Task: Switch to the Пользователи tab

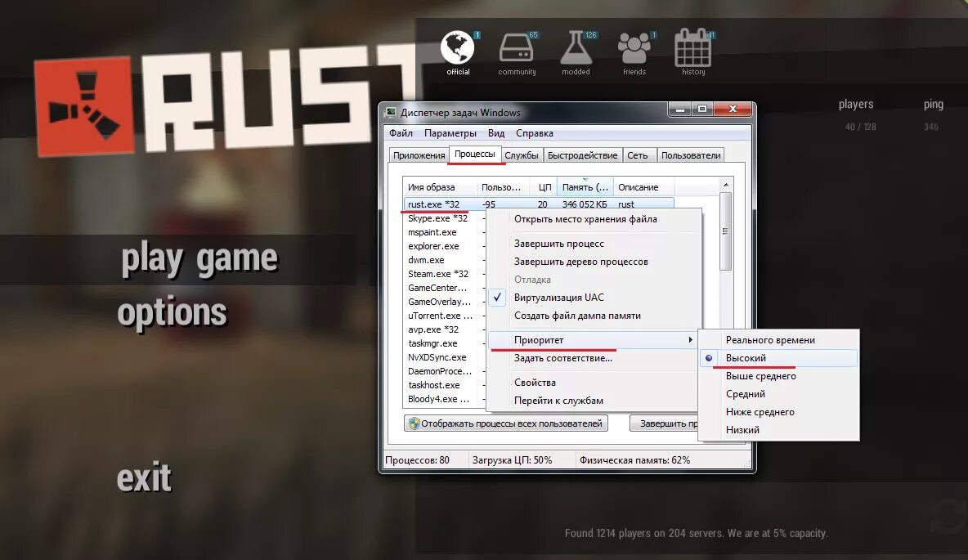Action: tap(690, 155)
